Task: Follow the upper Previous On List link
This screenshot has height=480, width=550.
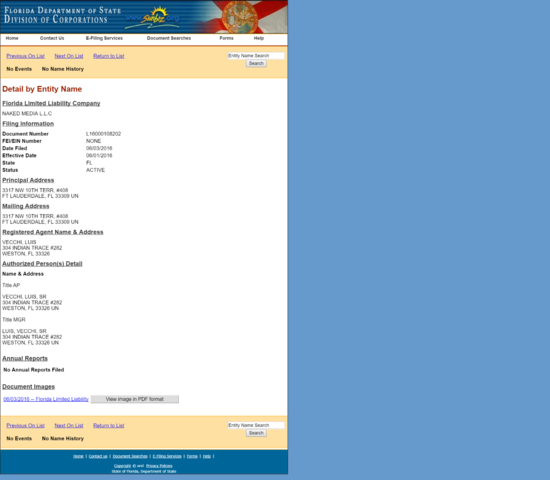Action: tap(25, 56)
